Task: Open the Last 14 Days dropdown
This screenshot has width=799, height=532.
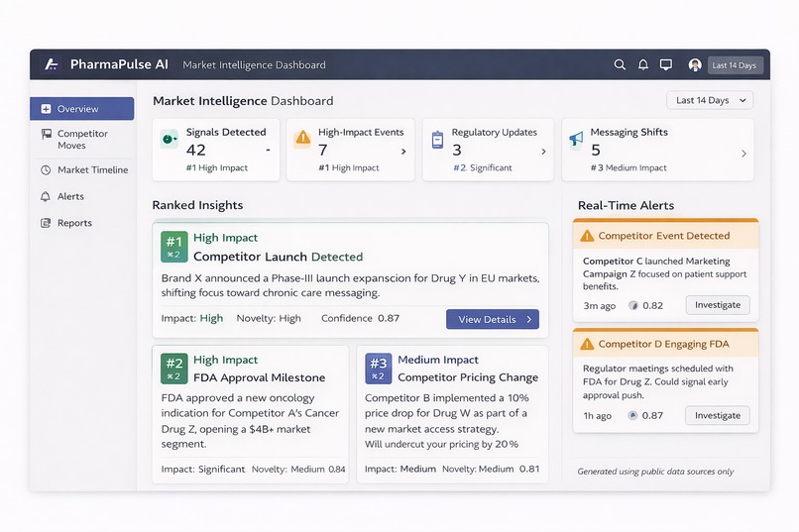Action: point(710,100)
